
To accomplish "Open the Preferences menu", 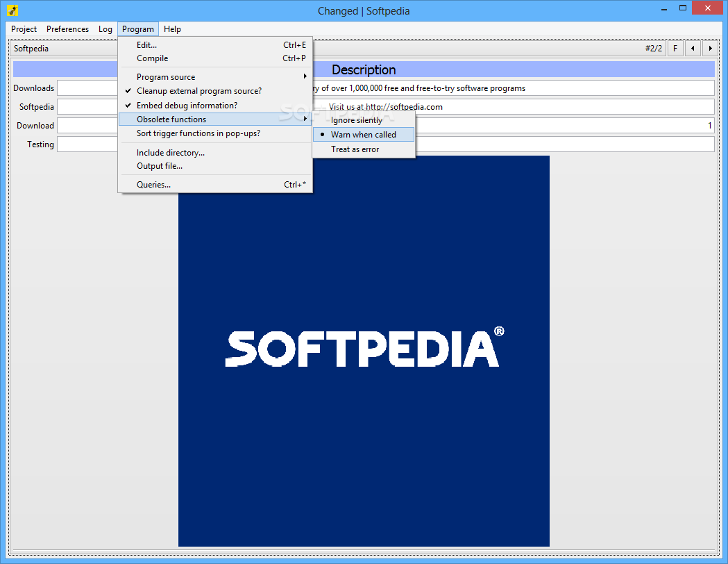I will 67,28.
